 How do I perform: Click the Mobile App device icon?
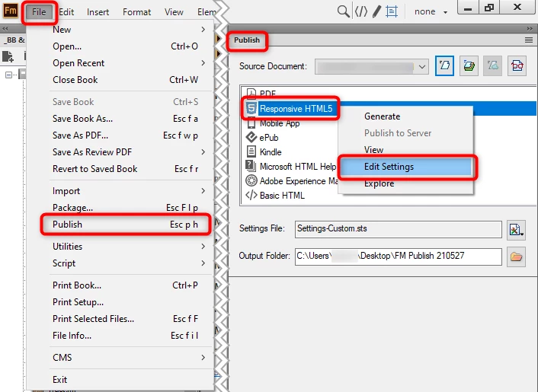pyautogui.click(x=251, y=123)
